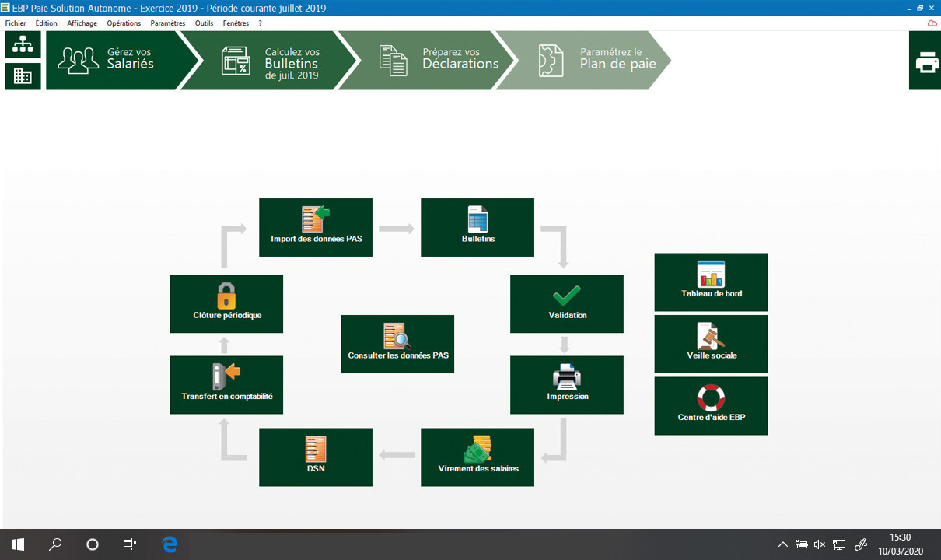Open Clôture périodique with the padlock icon
Screen dimensions: 941x560
pyautogui.click(x=226, y=303)
